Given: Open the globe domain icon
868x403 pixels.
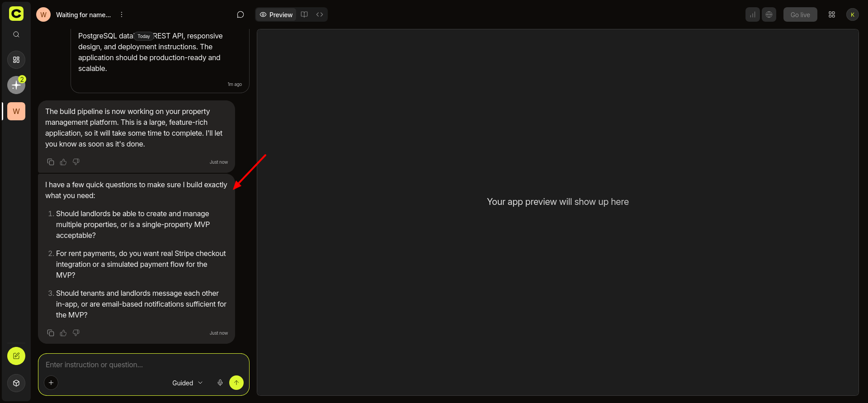Looking at the screenshot, I should tap(769, 14).
